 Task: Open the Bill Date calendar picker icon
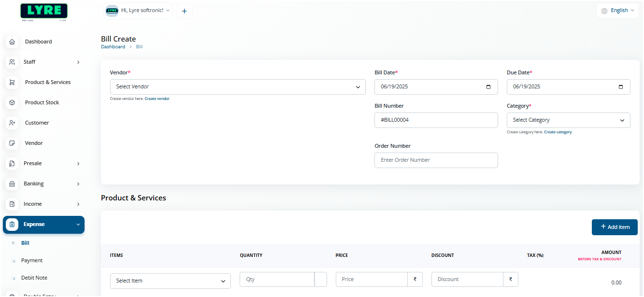pyautogui.click(x=488, y=87)
